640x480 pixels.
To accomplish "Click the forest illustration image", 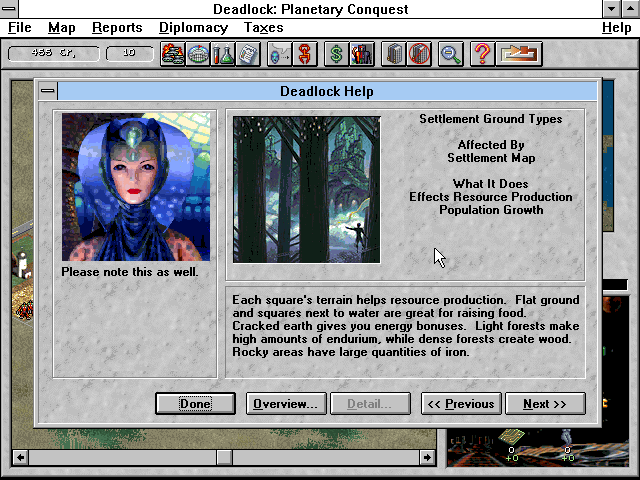I will pos(307,190).
